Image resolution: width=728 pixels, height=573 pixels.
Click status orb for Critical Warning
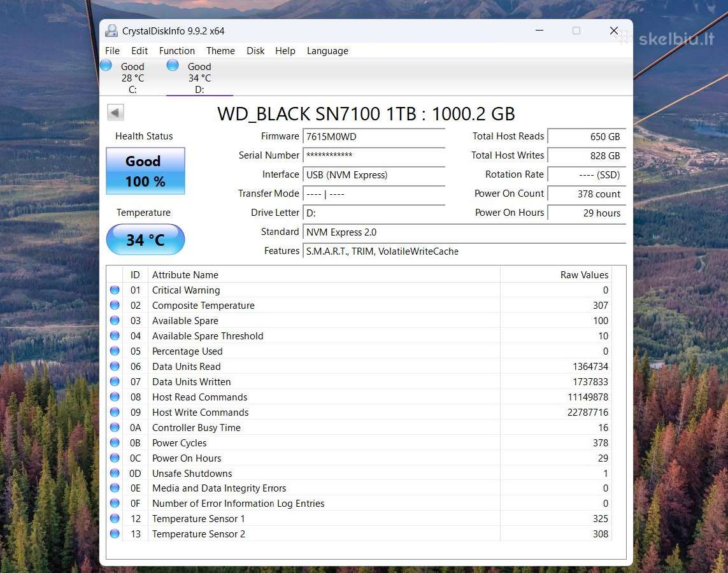[x=115, y=290]
